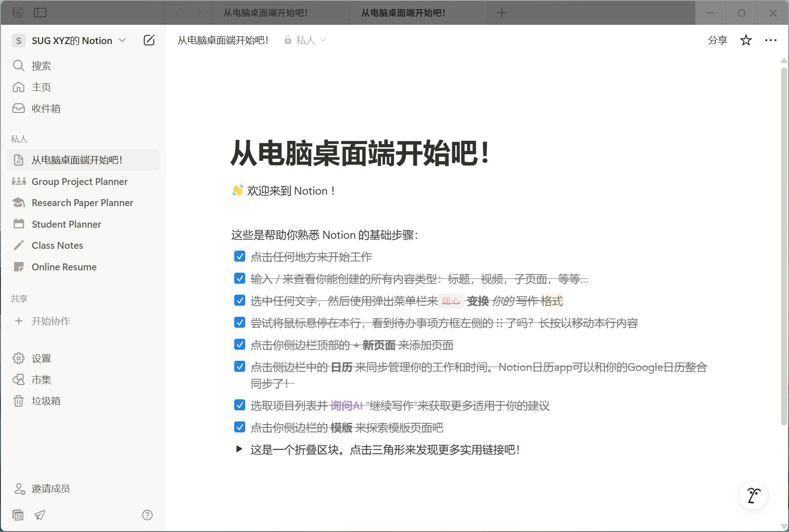Screen dimensions: 789x532
Task: Click the paper plane icon at sidebar bottom
Action: 40,515
